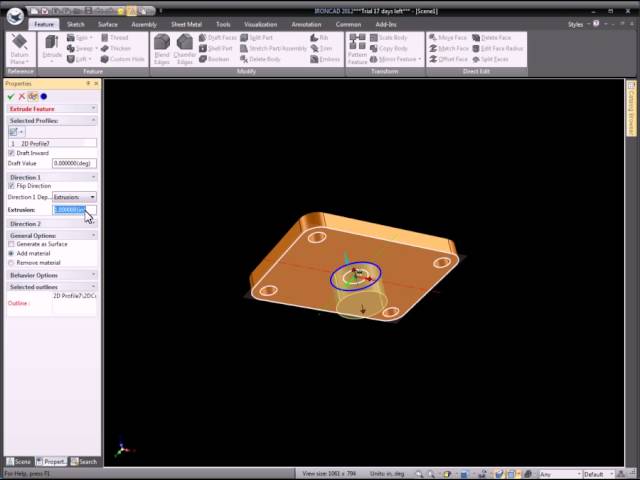Select Boolean tool
640x480 pixels.
point(214,59)
